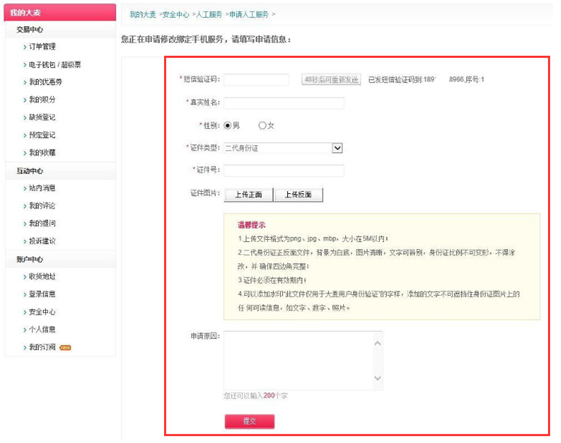Open 订单管理 in the sidebar
561x443 pixels.
42,47
